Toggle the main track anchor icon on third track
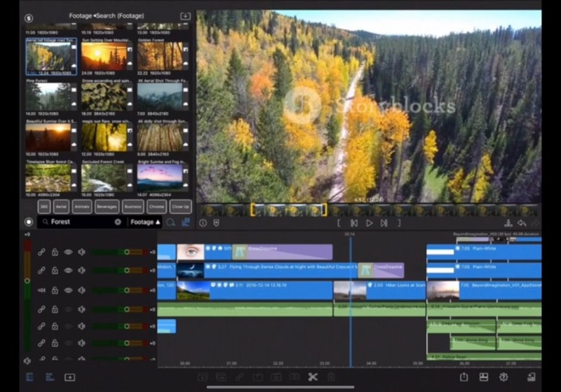This screenshot has height=392, width=561. click(41, 290)
